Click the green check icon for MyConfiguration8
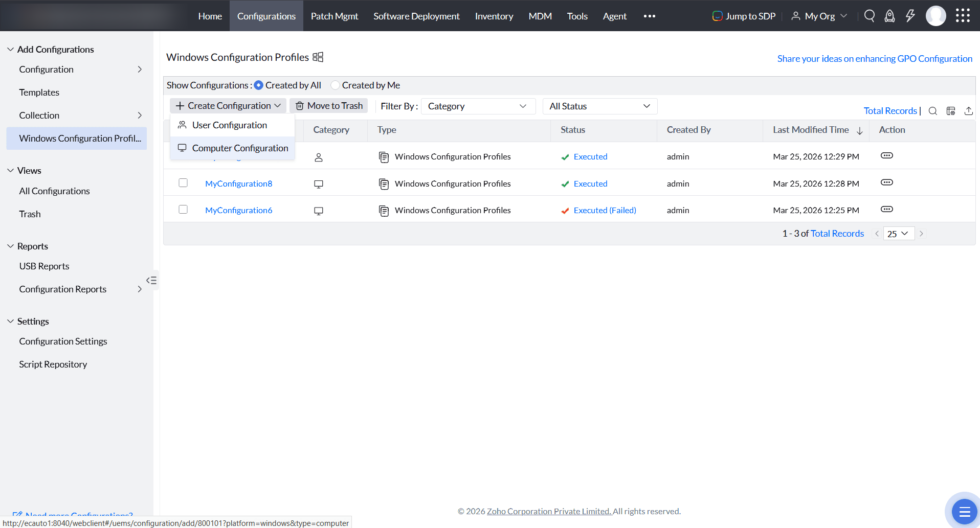 565,184
